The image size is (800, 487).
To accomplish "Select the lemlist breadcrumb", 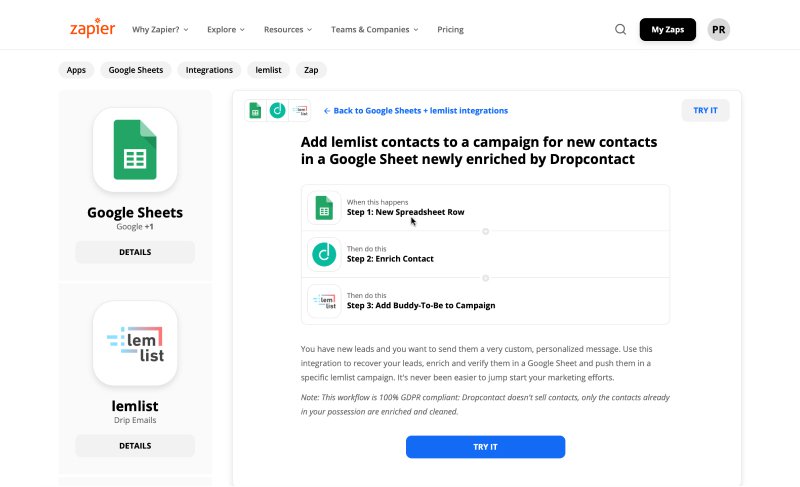I will coord(268,70).
